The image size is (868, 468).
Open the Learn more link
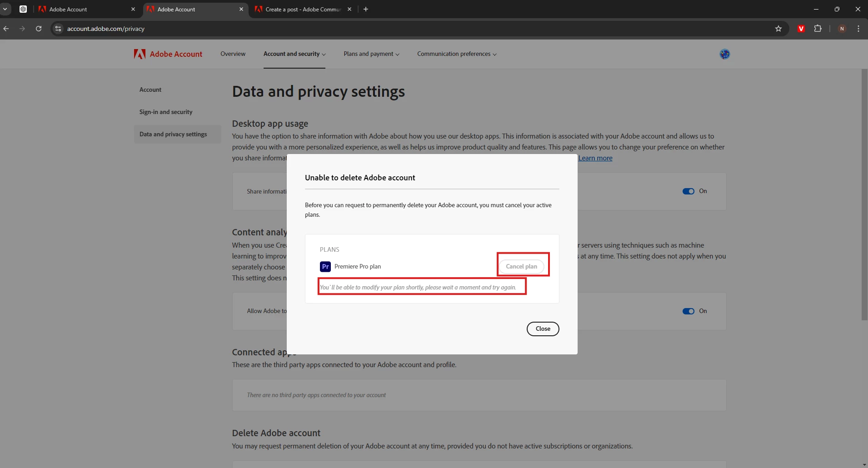tap(595, 158)
